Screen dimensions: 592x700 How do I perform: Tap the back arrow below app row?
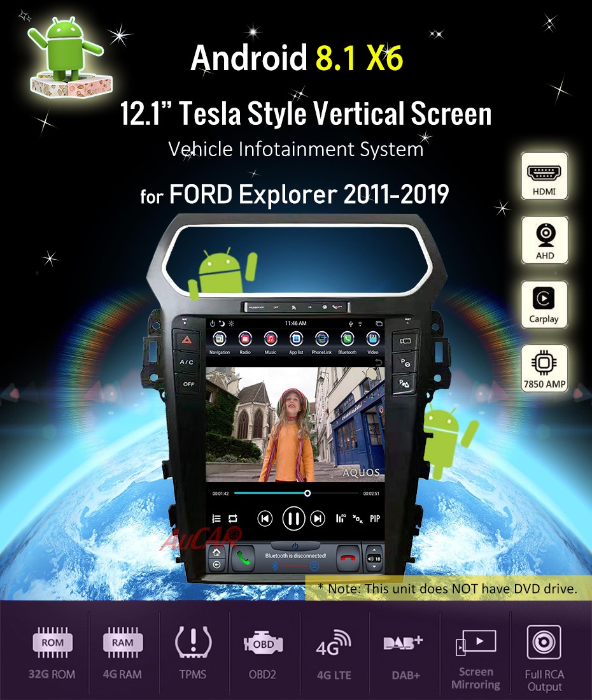click(x=378, y=362)
